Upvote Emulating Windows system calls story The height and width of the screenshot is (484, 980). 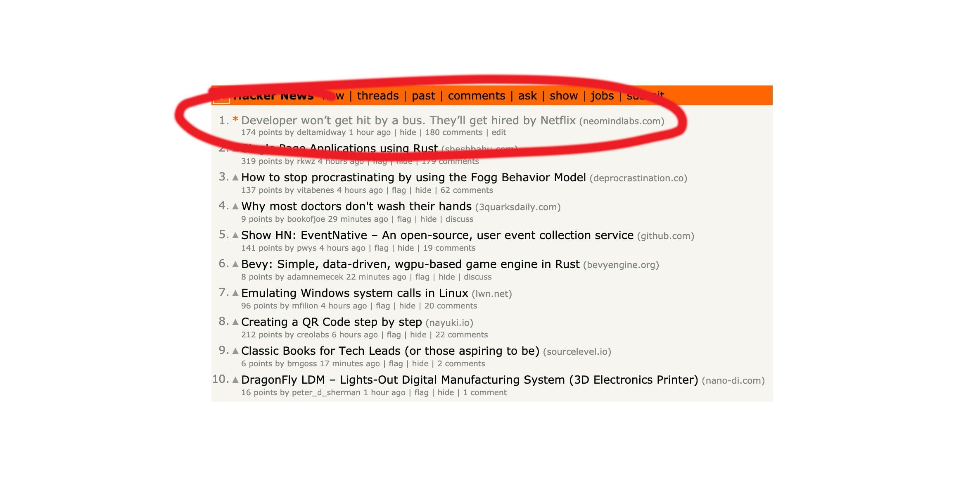[235, 293]
